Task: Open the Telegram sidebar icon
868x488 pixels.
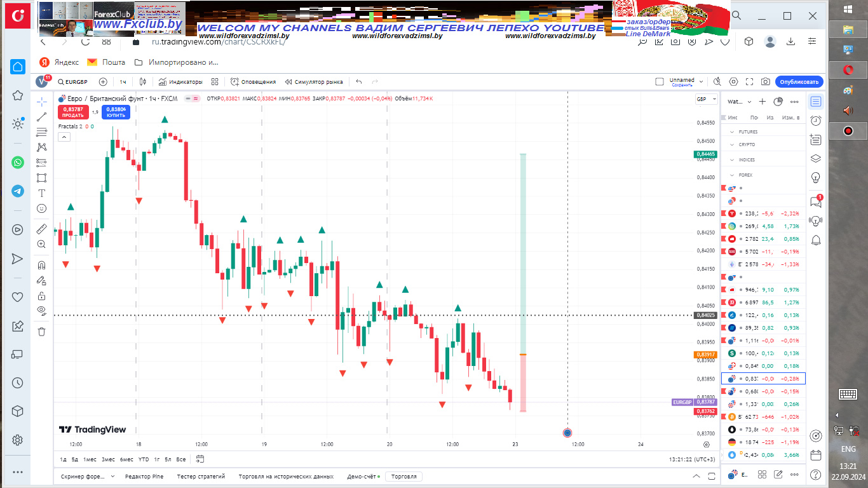Action: (x=18, y=191)
